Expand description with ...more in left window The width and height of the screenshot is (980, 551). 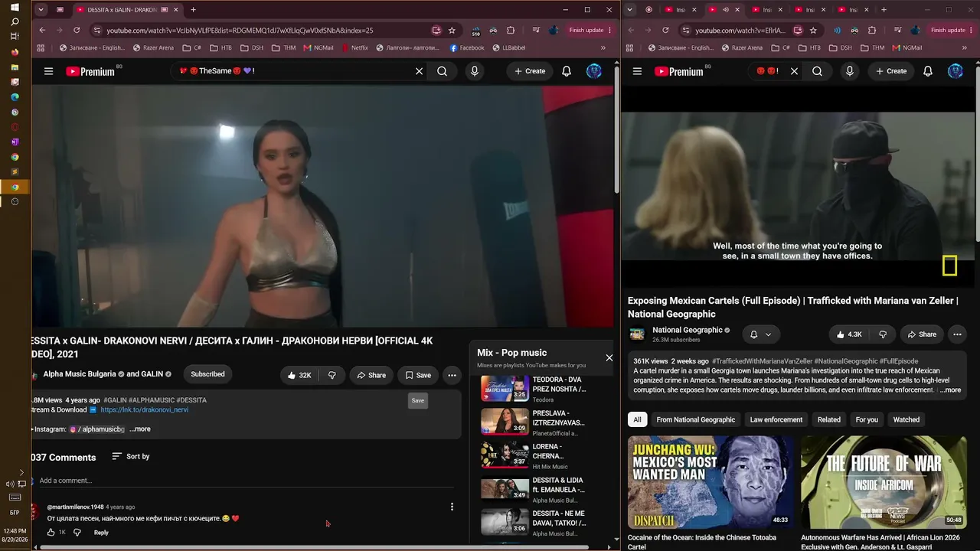point(140,429)
